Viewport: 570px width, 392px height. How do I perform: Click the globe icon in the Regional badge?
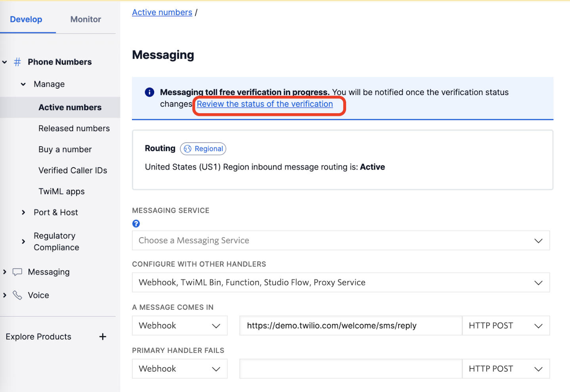[x=187, y=148]
